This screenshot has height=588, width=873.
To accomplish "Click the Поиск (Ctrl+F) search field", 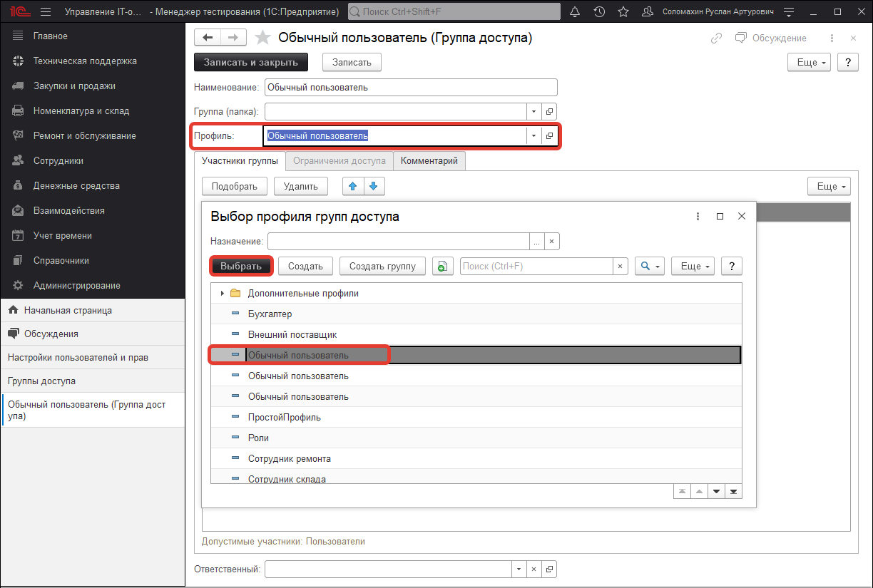I will pyautogui.click(x=536, y=266).
